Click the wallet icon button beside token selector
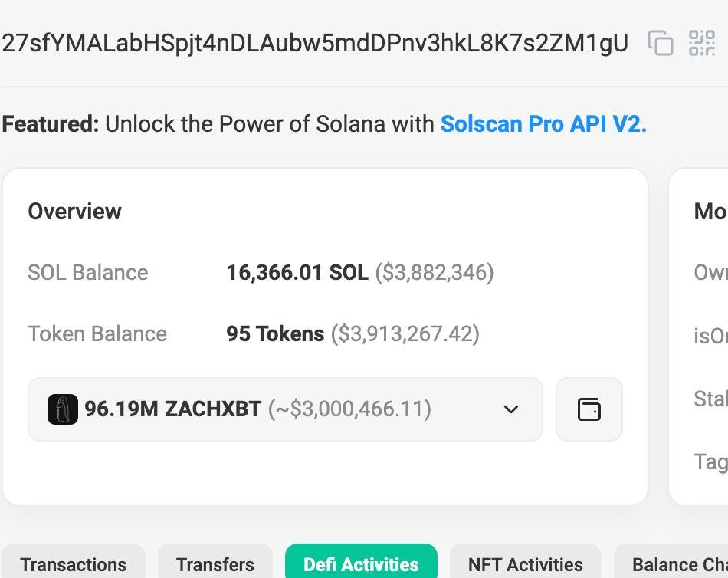Image resolution: width=728 pixels, height=578 pixels. [x=589, y=409]
